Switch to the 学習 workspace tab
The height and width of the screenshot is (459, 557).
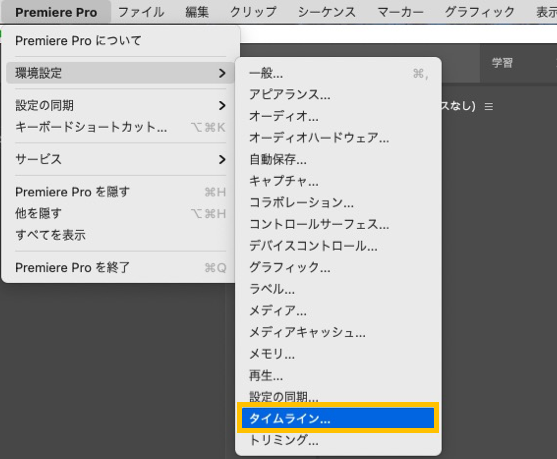coord(502,63)
